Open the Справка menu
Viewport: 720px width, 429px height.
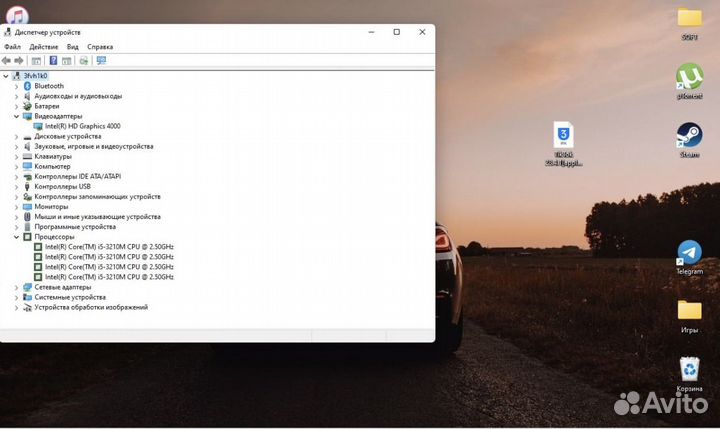click(x=100, y=47)
